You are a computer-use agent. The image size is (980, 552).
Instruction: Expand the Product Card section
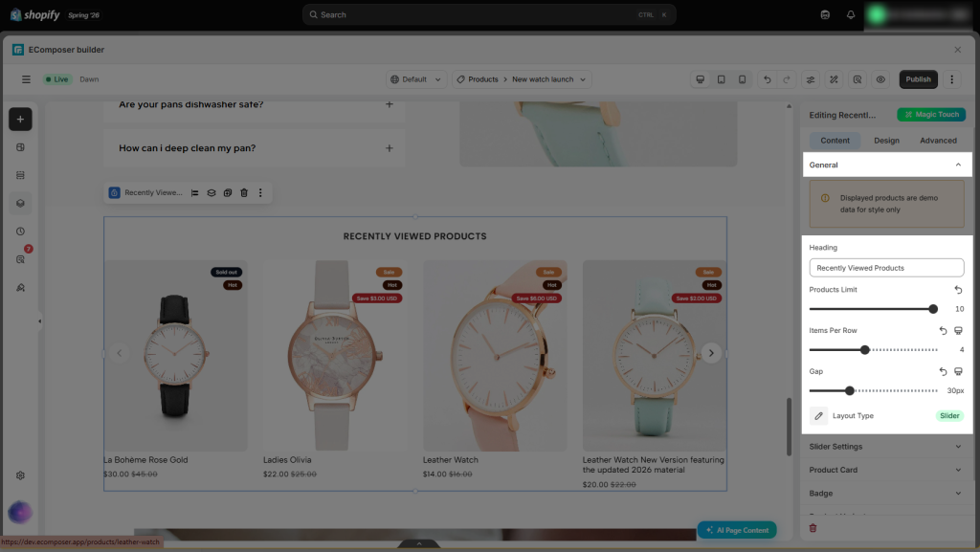[x=886, y=470]
